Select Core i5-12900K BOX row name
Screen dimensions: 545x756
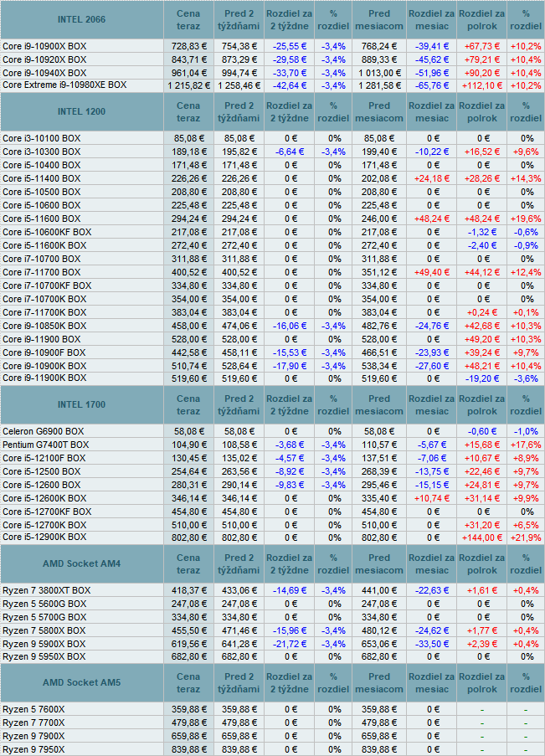pyautogui.click(x=44, y=537)
